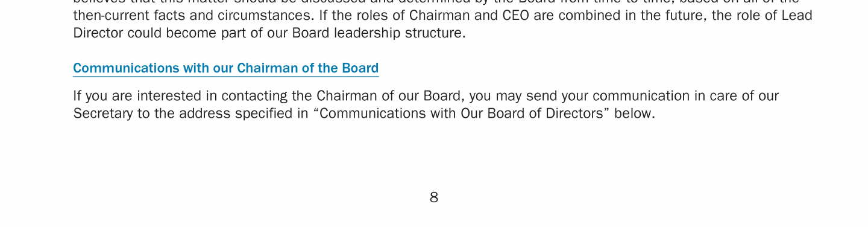Image resolution: width=868 pixels, height=227 pixels.
Task: Open the Communications with our Chairman heading link
Action: coord(226,68)
